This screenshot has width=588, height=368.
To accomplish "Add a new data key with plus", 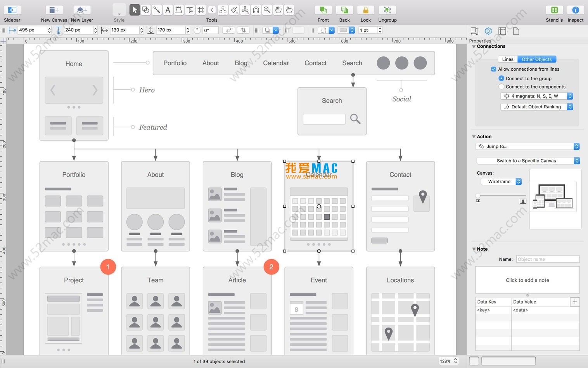I will 575,302.
